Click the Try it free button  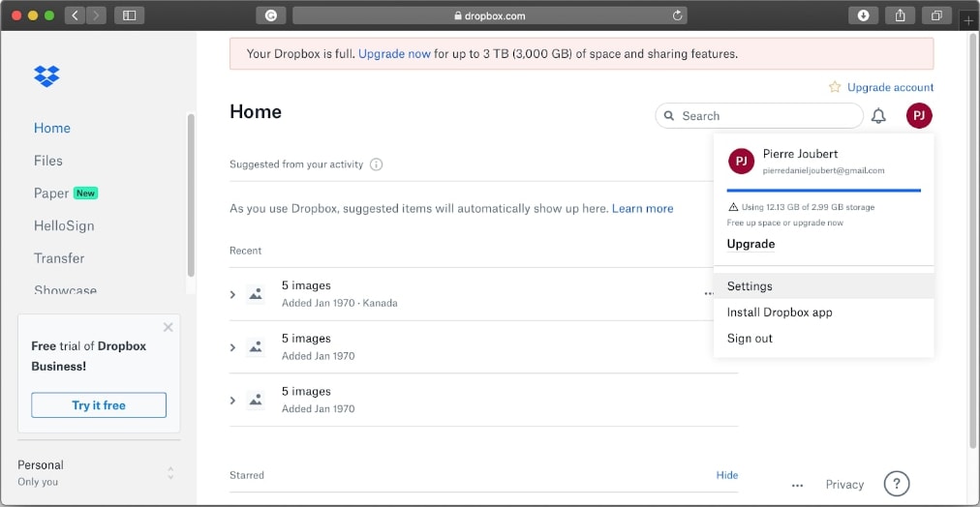point(99,405)
